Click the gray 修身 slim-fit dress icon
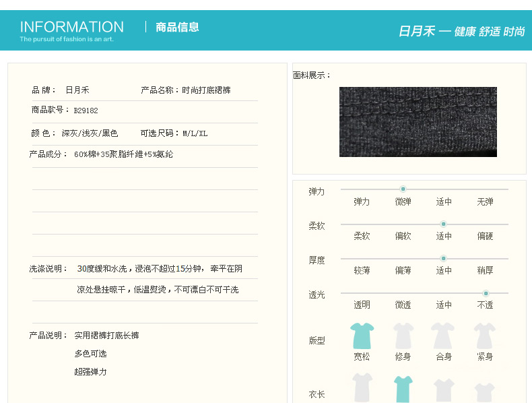The height and width of the screenshot is (403, 532). coord(403,336)
